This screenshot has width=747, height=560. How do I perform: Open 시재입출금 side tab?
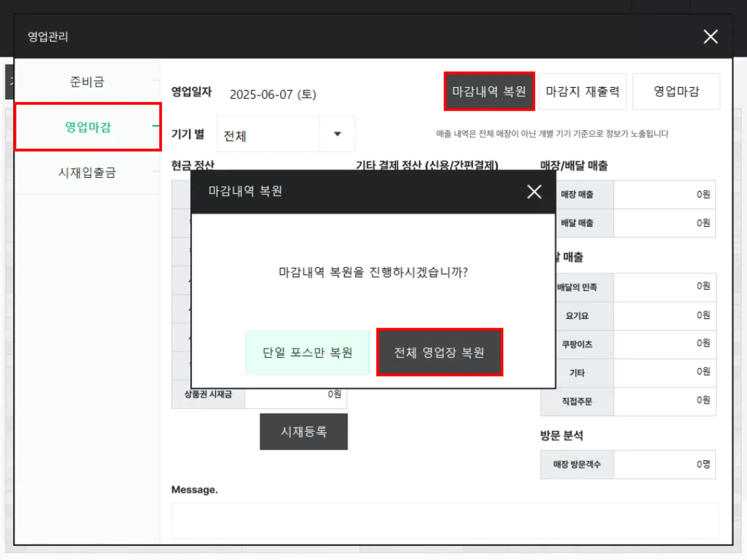(87, 172)
